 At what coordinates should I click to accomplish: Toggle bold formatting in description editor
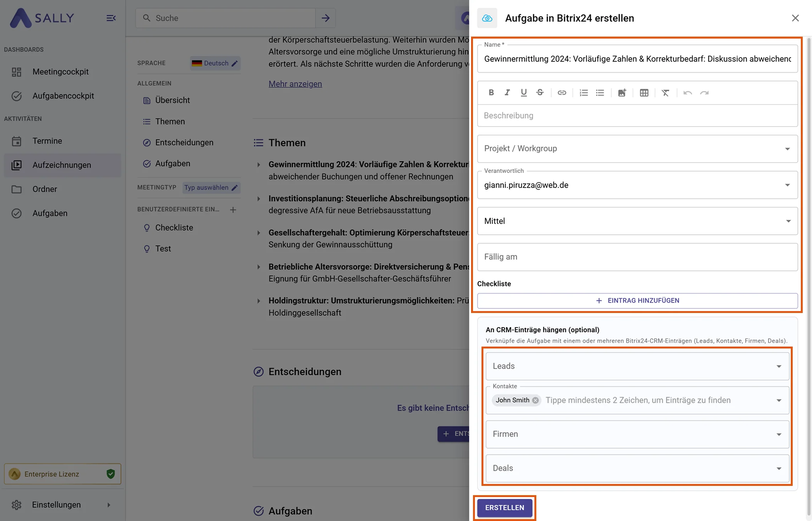tap(491, 93)
